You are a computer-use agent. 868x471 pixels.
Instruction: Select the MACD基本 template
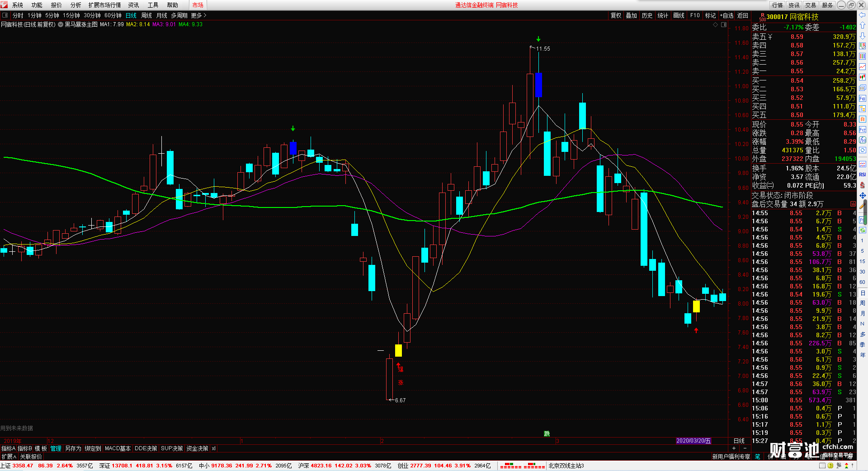click(118, 448)
